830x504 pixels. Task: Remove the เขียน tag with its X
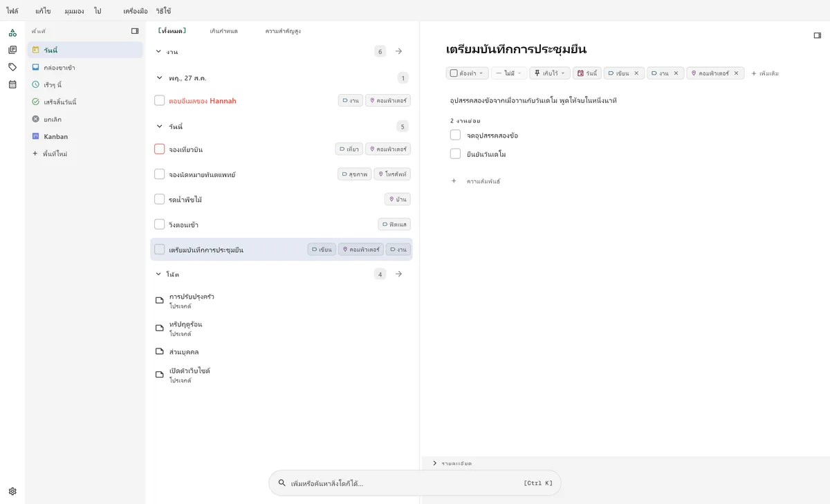pyautogui.click(x=636, y=73)
